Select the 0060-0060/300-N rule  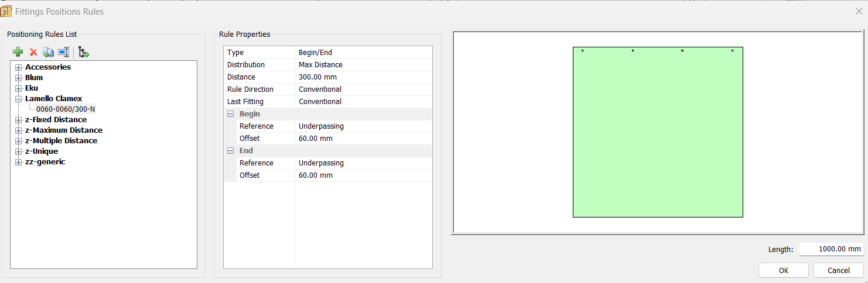click(x=66, y=109)
